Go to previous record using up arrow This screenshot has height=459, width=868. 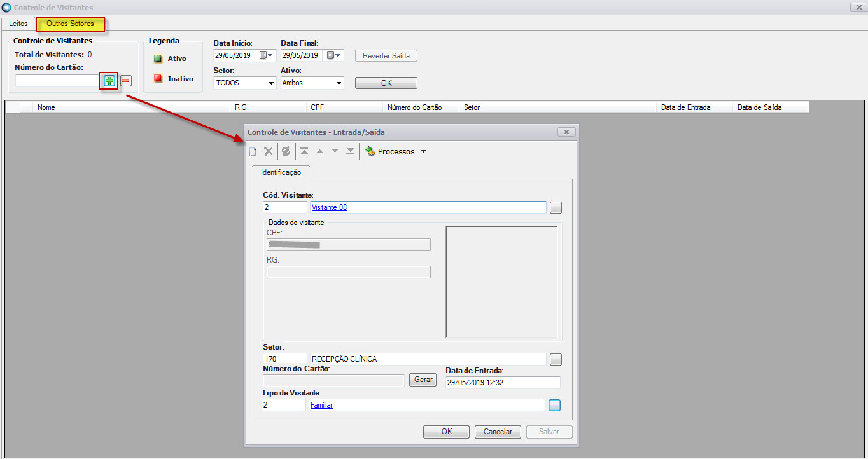coord(320,151)
